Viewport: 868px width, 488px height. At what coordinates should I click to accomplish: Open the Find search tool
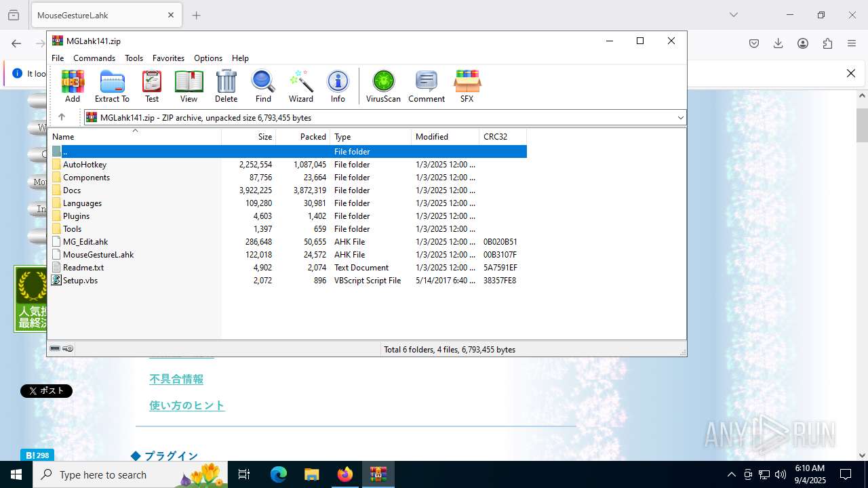263,86
